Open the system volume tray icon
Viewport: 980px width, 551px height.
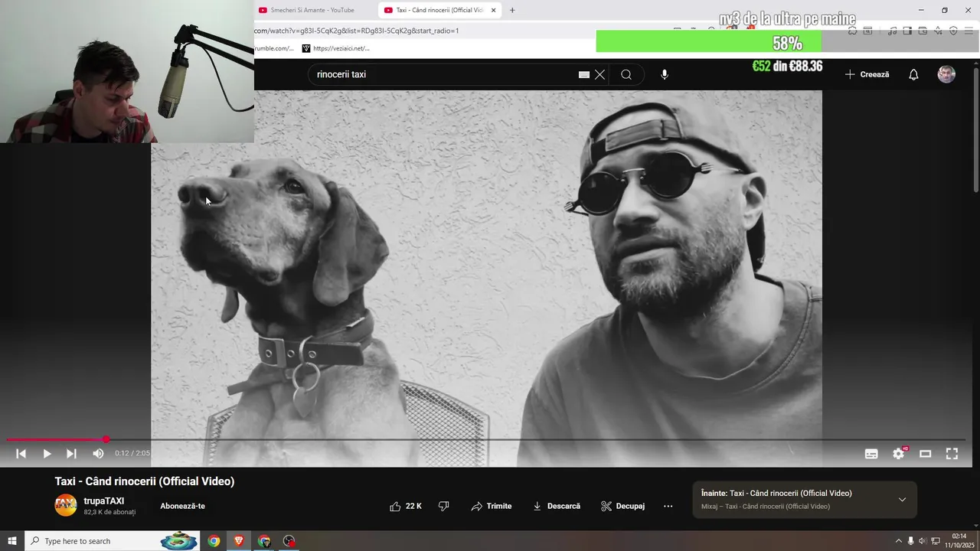922,541
